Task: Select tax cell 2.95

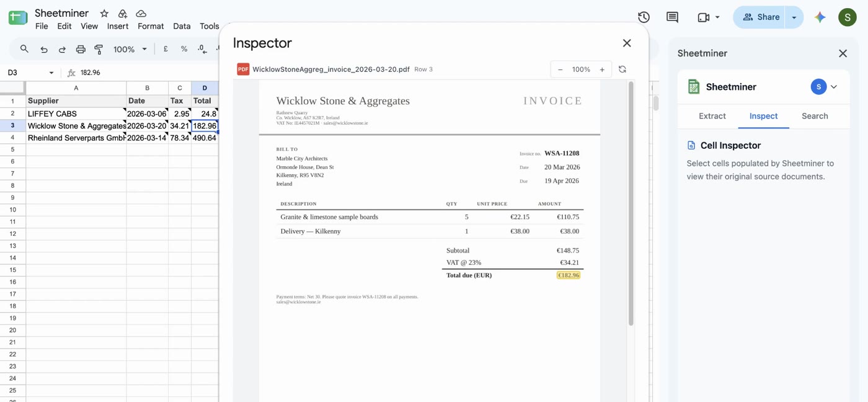Action: point(180,114)
